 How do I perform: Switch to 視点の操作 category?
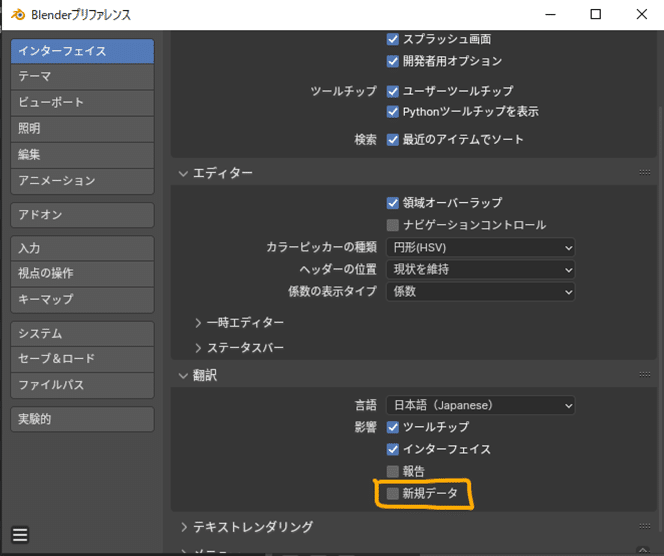(x=83, y=274)
